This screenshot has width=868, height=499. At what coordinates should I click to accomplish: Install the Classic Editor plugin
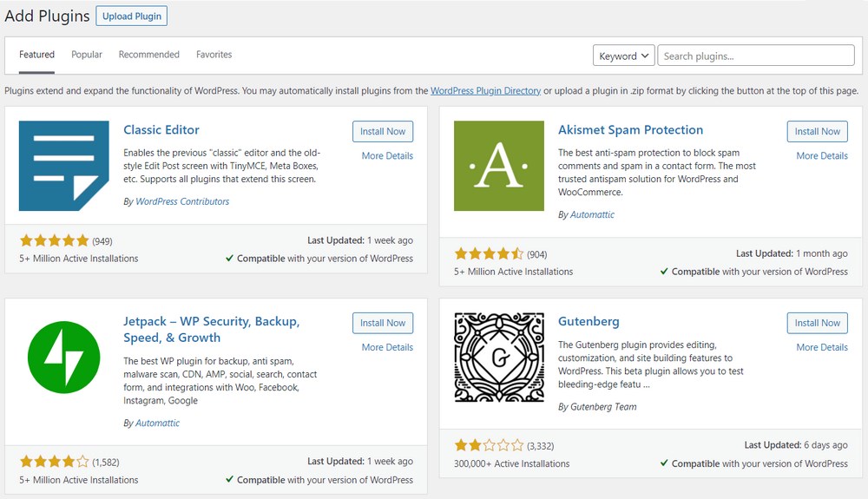(383, 131)
